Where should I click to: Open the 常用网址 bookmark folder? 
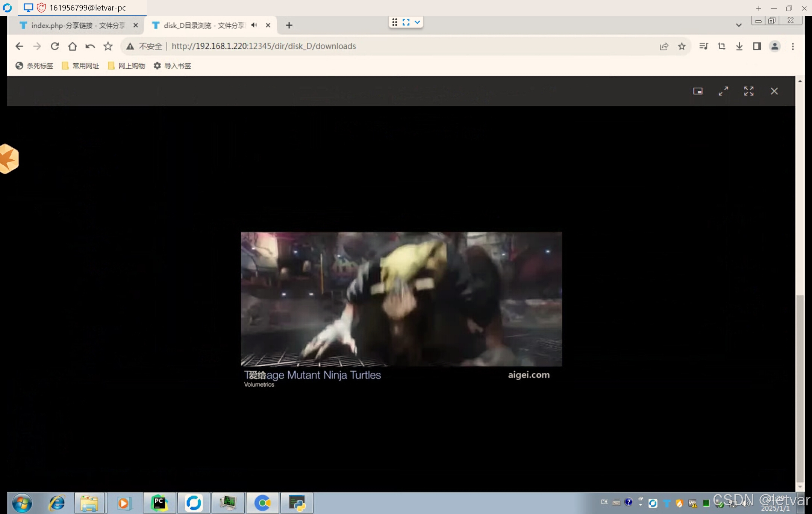(80, 66)
